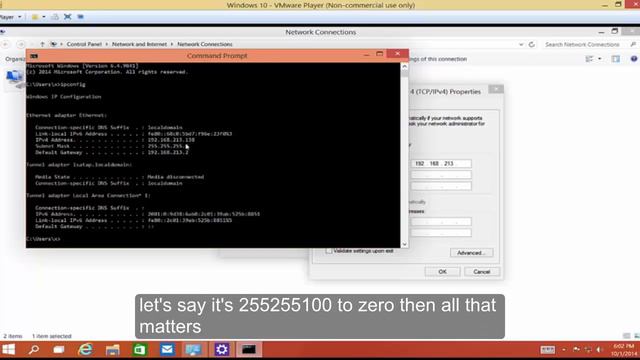This screenshot has height=360, width=640.
Task: Open the Windows Start menu
Action: pyautogui.click(x=8, y=349)
